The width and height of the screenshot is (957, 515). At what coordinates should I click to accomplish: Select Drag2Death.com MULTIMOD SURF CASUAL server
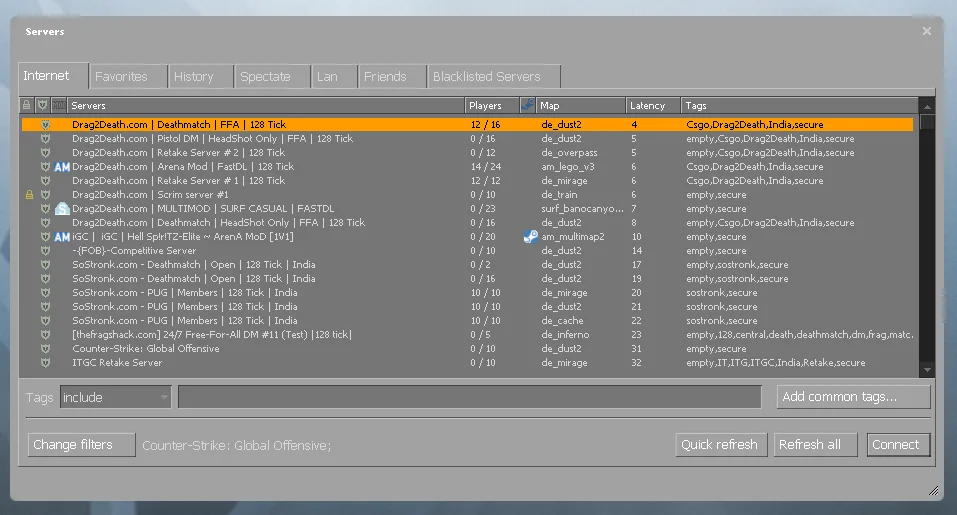point(468,209)
